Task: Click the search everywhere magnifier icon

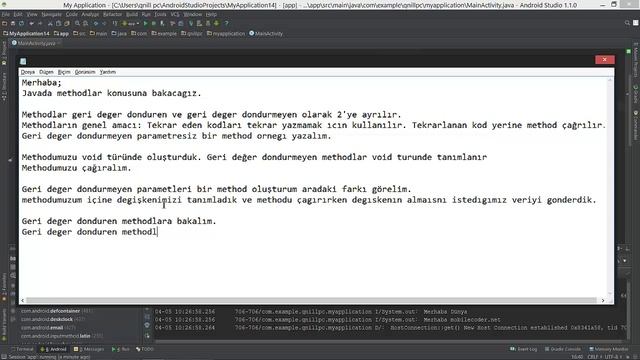Action: tap(627, 23)
